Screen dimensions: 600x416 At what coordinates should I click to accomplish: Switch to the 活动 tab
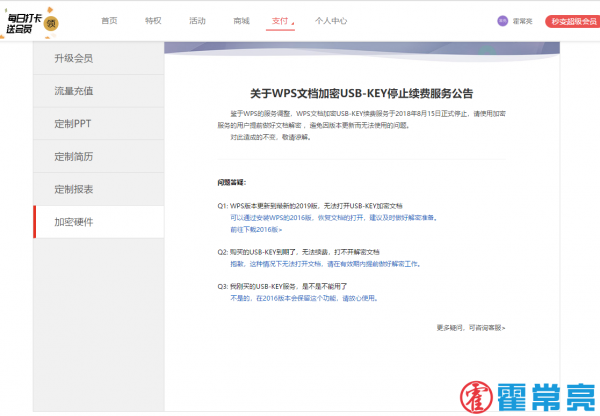(x=197, y=21)
